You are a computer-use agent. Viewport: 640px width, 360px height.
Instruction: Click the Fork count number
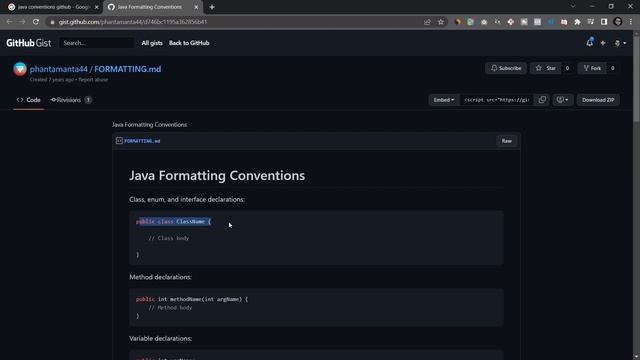point(613,68)
